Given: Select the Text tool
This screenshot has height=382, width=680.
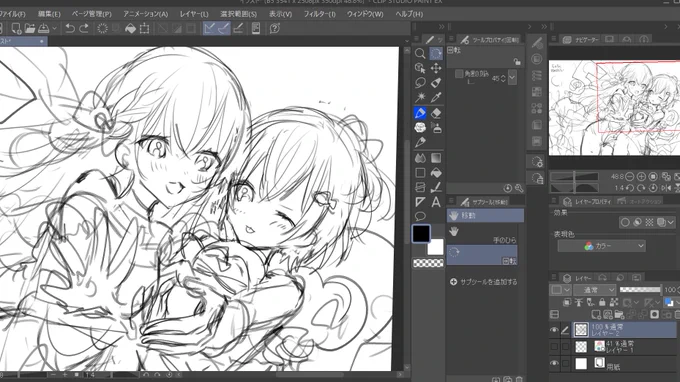Looking at the screenshot, I should pos(436,202).
